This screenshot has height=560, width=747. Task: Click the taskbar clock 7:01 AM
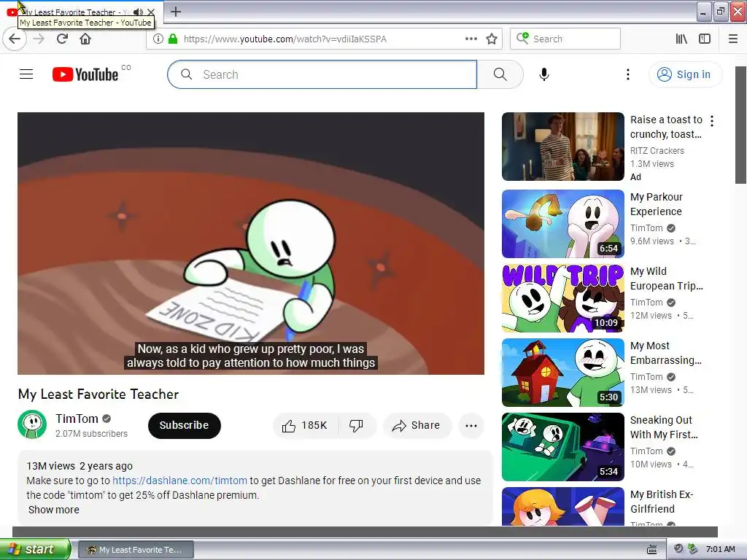tap(720, 549)
